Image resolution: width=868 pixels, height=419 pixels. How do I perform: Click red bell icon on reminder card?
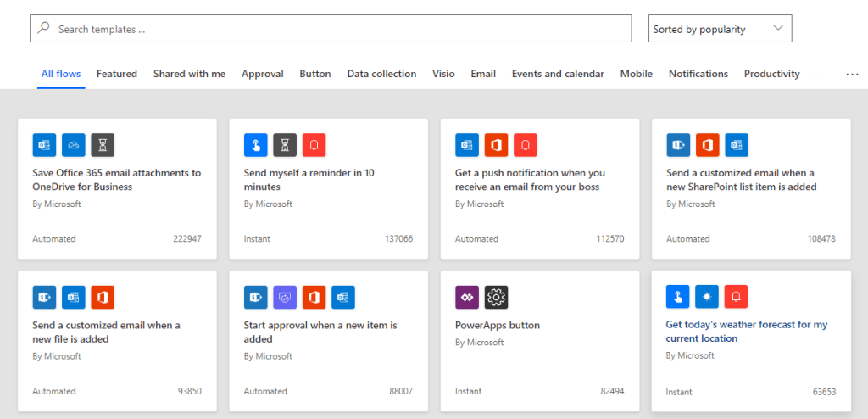314,145
